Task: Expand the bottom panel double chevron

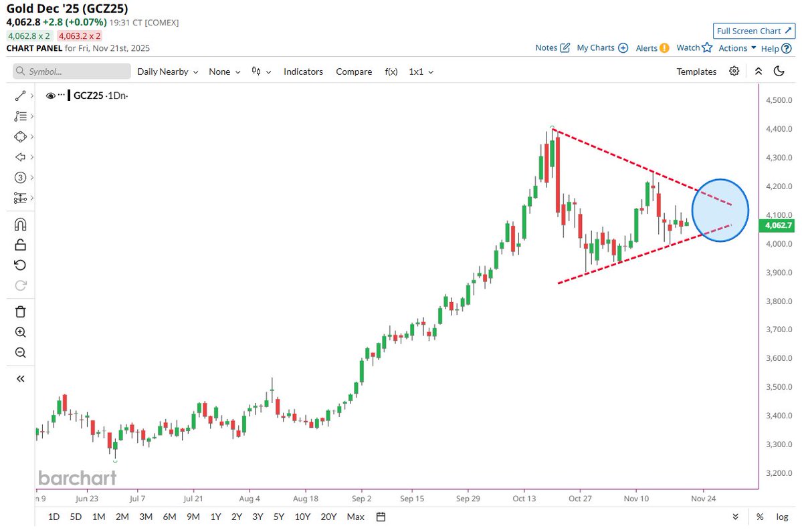Action: click(x=735, y=517)
